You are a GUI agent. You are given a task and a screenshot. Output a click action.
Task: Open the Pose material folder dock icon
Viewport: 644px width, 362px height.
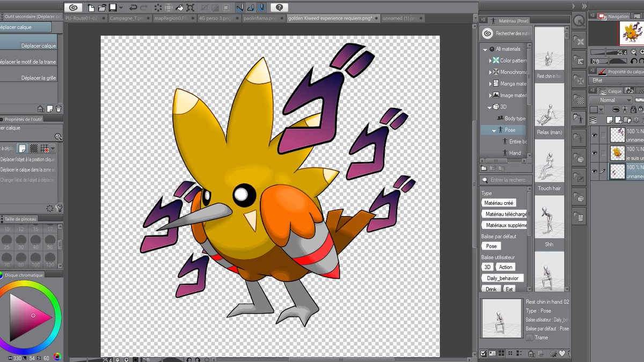click(579, 119)
